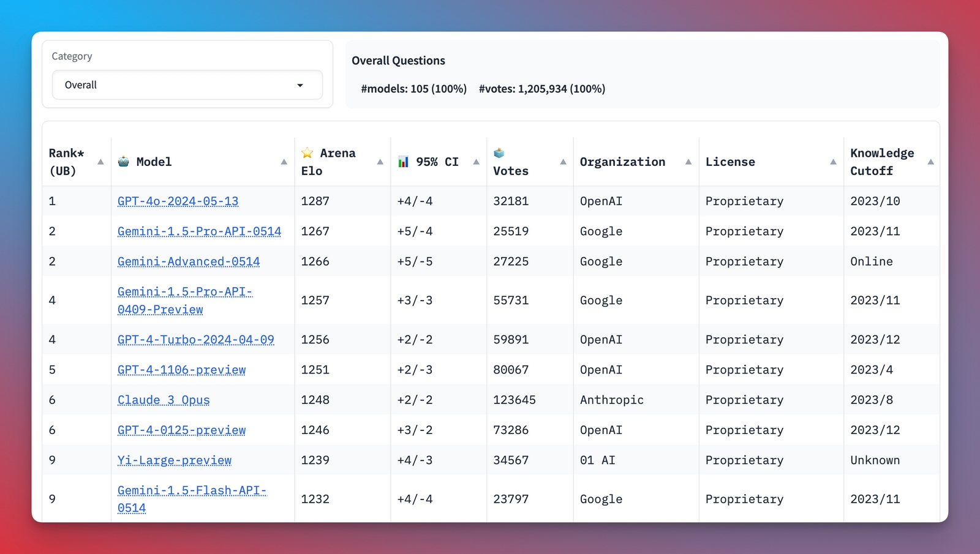Viewport: 980px width, 554px height.
Task: Click the Category dropdown caret arrow
Action: click(x=300, y=85)
